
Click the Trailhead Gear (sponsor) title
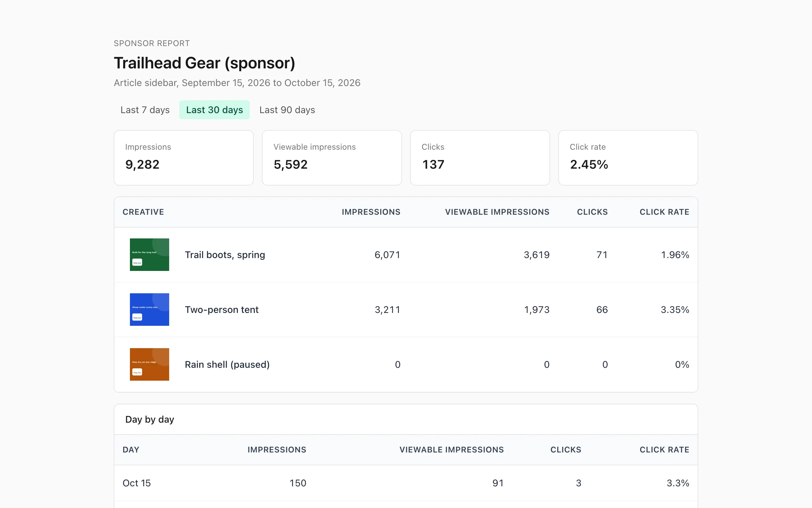coord(204,63)
